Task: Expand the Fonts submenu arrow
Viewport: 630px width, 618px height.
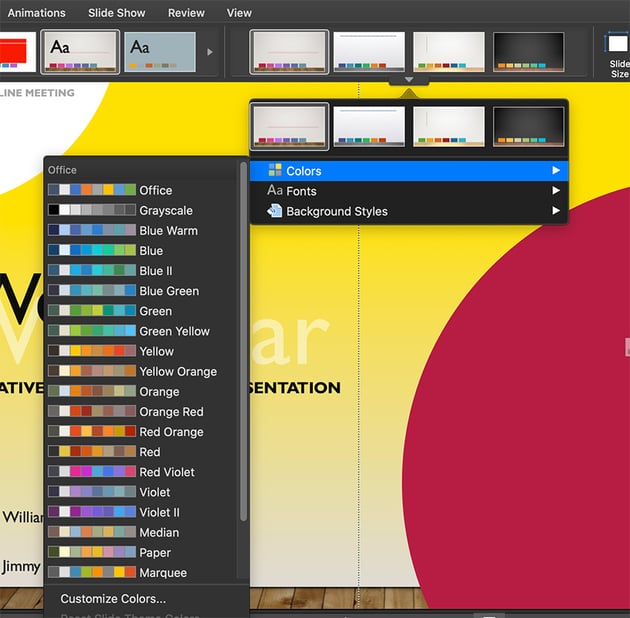Action: point(556,191)
